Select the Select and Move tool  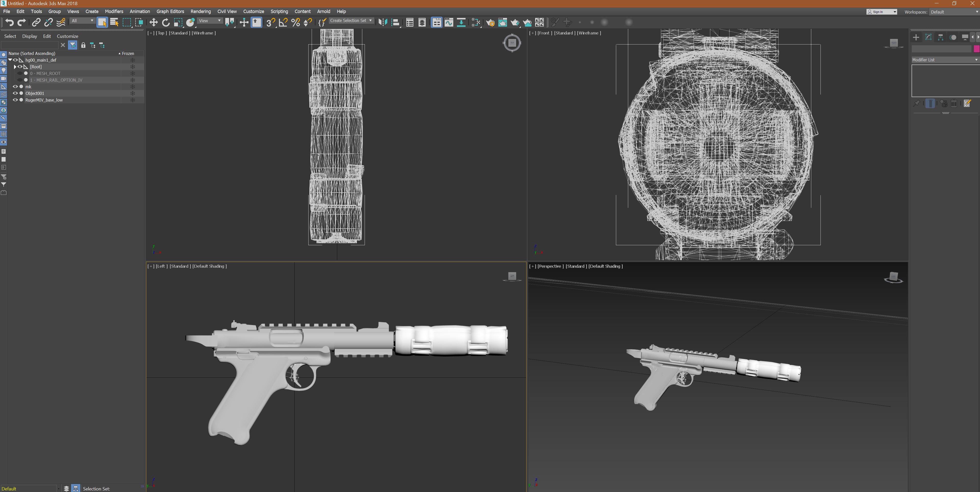(x=154, y=23)
